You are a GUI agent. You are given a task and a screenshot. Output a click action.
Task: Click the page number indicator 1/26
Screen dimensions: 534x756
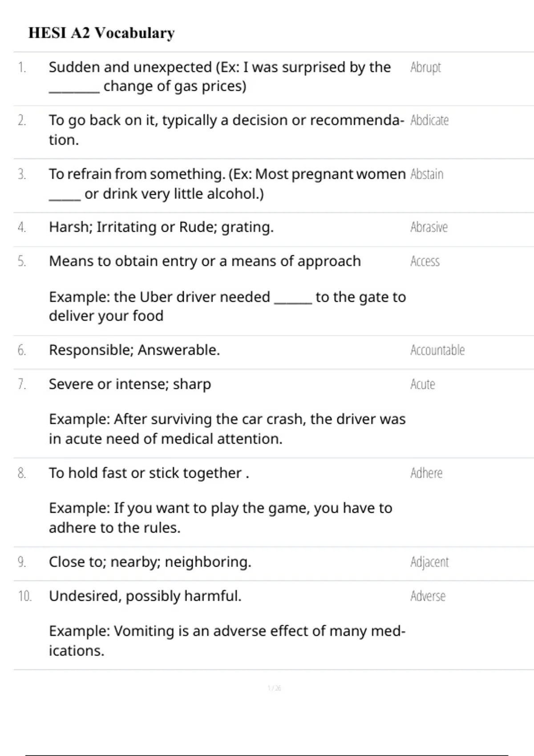(x=274, y=688)
